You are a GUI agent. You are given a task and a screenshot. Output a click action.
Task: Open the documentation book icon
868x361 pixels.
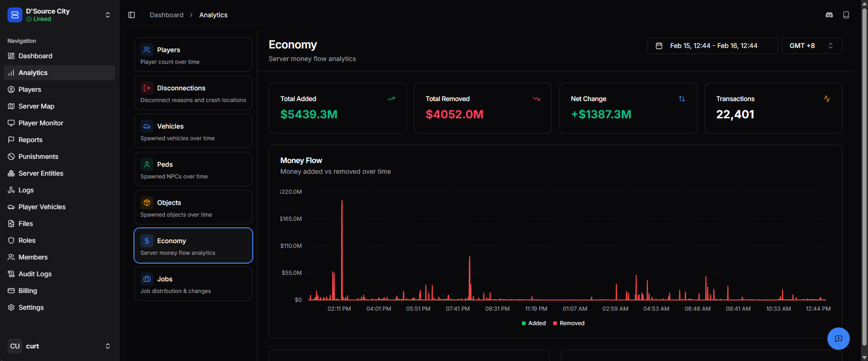[846, 15]
